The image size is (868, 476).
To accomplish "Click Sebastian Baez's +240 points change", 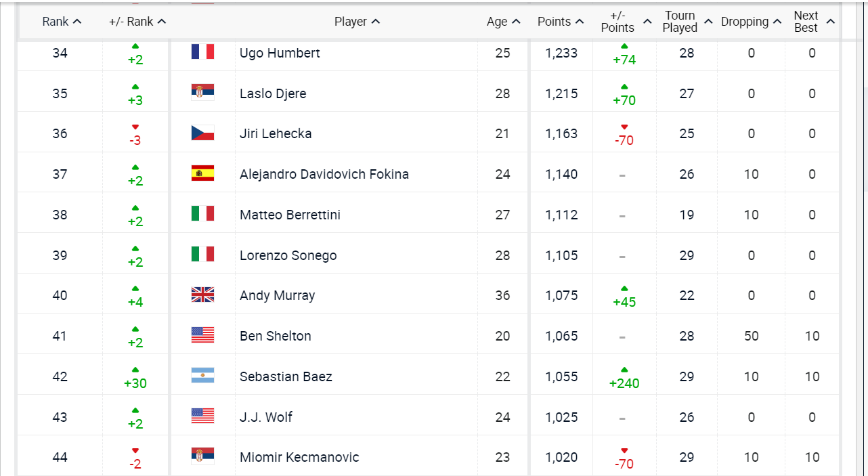I will pyautogui.click(x=624, y=383).
